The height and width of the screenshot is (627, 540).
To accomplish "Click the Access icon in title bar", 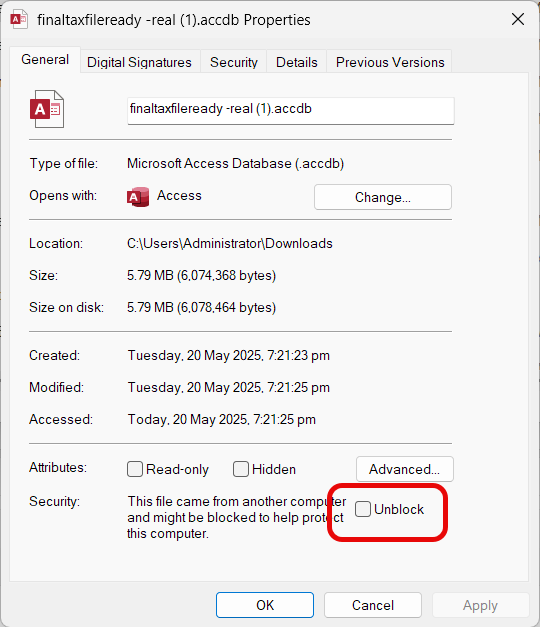I will coord(19,20).
